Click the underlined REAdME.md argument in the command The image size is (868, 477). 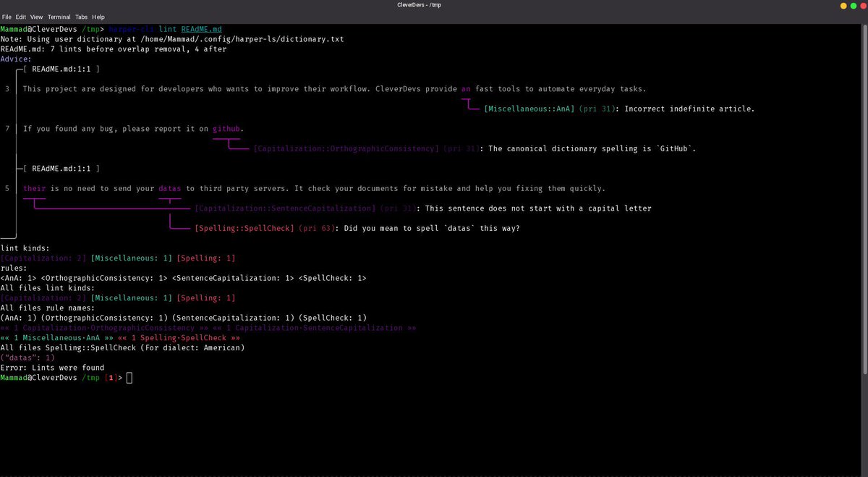coord(201,29)
